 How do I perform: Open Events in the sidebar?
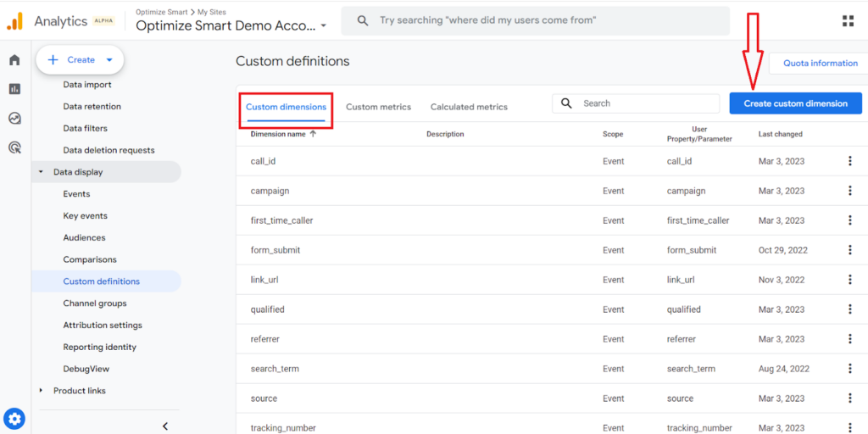76,194
